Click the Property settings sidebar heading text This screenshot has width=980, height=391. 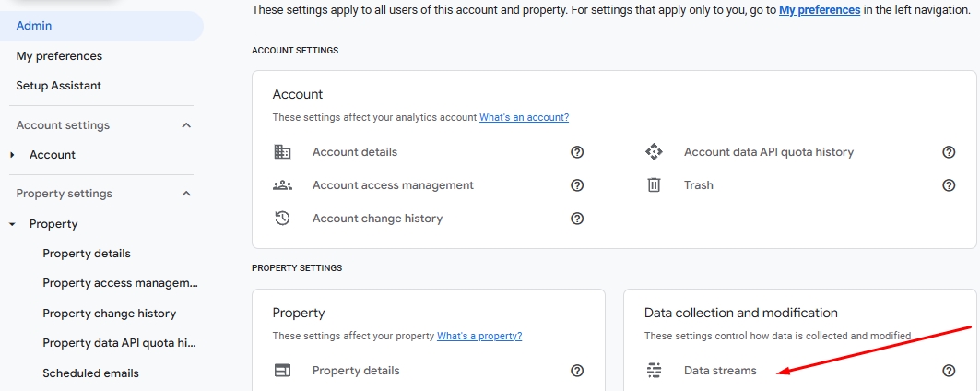pos(65,194)
